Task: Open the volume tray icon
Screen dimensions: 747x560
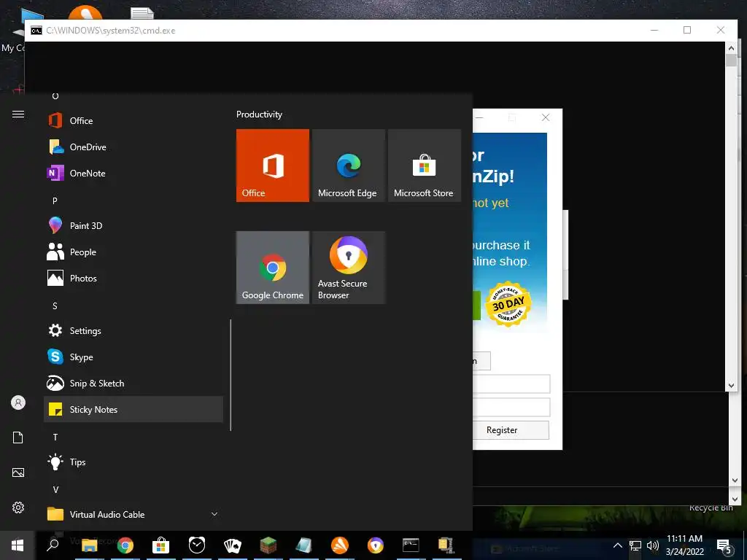Action: [x=653, y=545]
